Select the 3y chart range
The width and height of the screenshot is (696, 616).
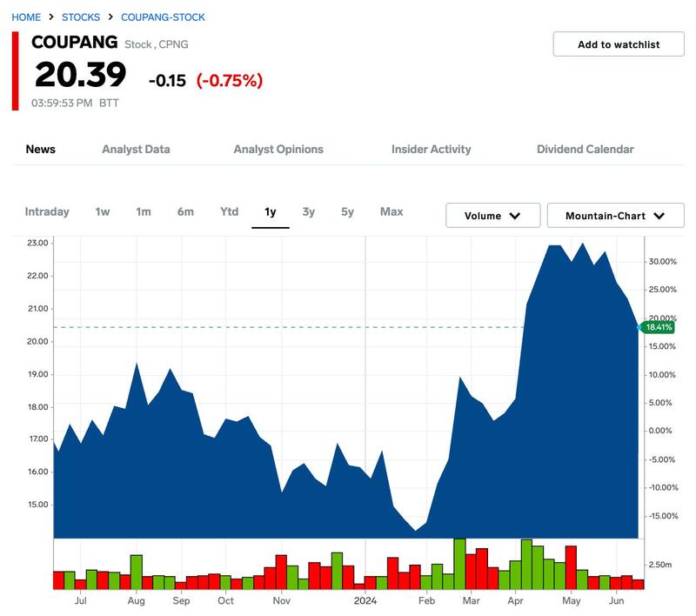point(309,211)
